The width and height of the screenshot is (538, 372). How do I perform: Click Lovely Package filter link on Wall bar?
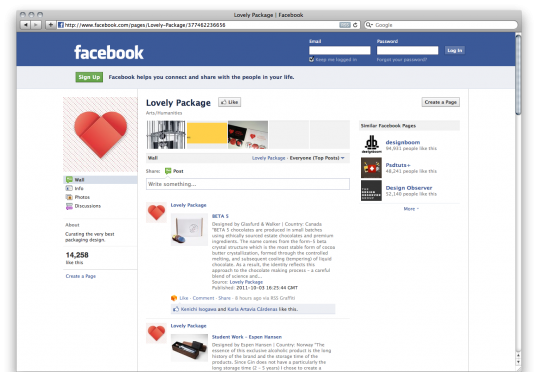click(x=269, y=158)
